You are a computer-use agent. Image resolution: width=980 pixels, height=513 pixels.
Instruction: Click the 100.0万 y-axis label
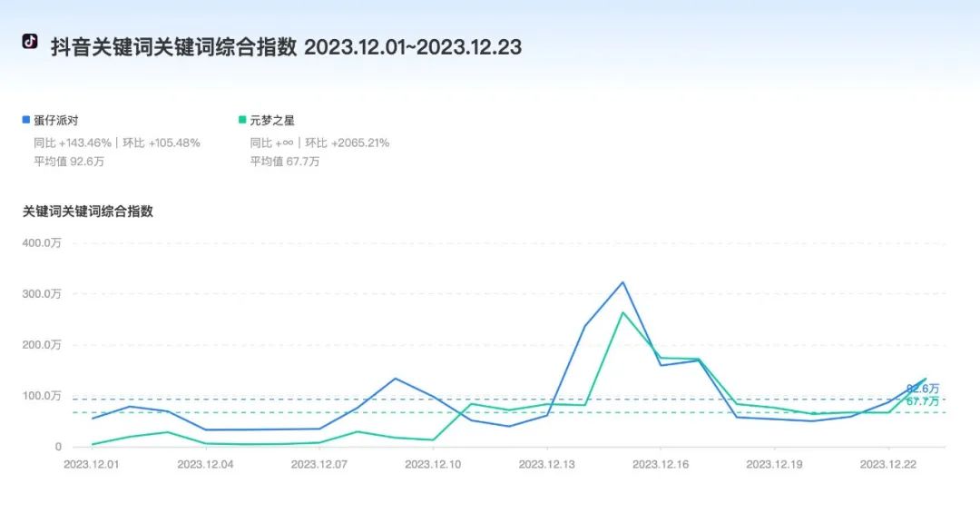42,395
